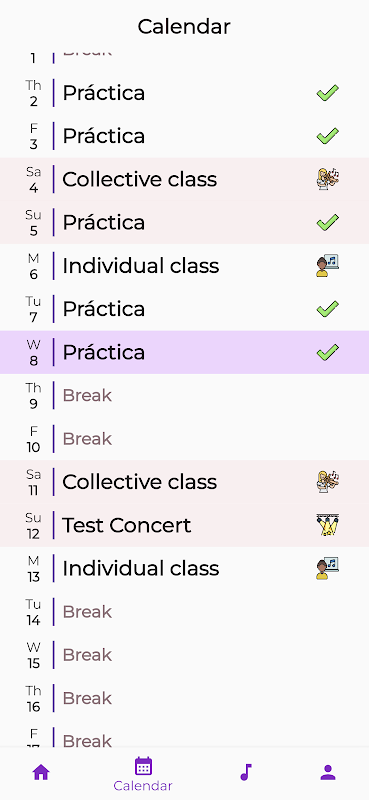Select the Break entry on Friday 10
This screenshot has width=369, height=800.
[x=184, y=439]
